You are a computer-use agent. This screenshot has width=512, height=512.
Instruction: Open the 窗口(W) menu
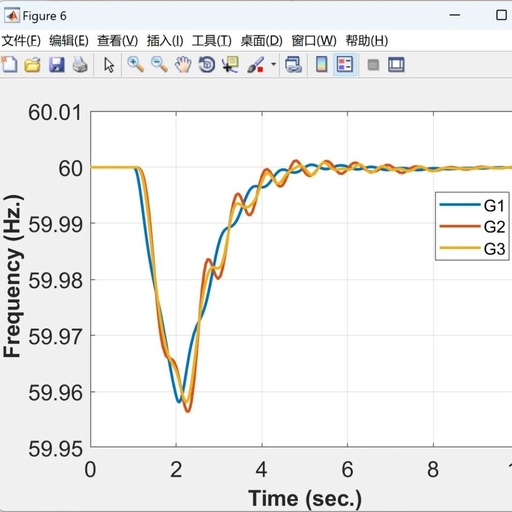tap(314, 41)
